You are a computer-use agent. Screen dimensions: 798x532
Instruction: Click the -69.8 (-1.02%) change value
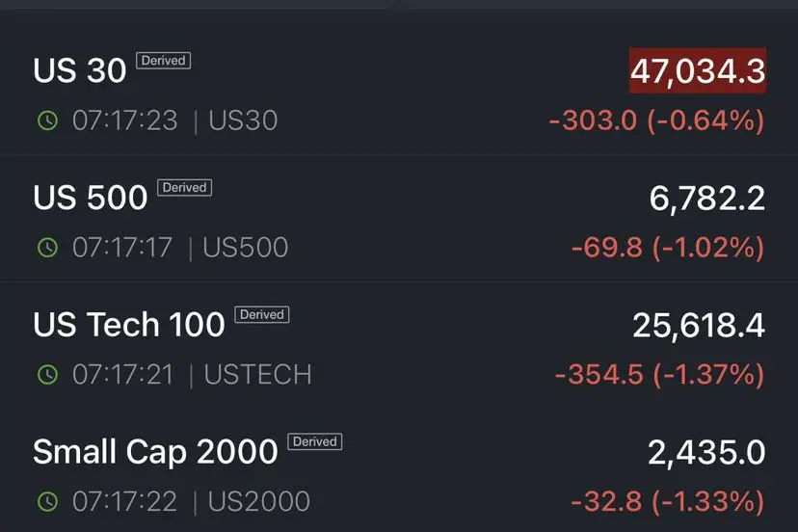pyautogui.click(x=667, y=248)
